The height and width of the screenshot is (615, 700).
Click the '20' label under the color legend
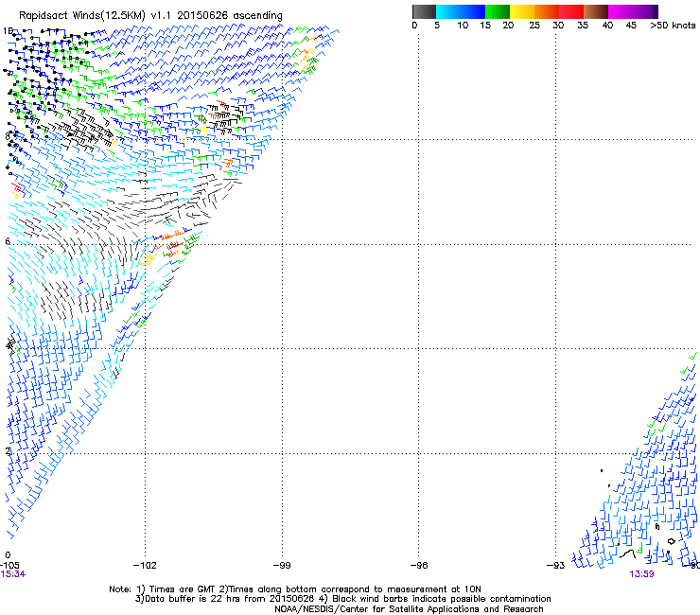508,26
